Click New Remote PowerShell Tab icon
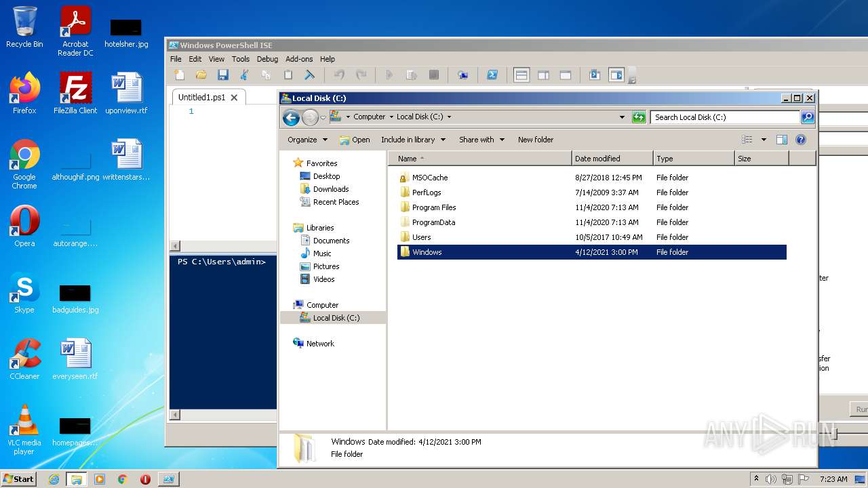868x488 pixels. pos(463,75)
